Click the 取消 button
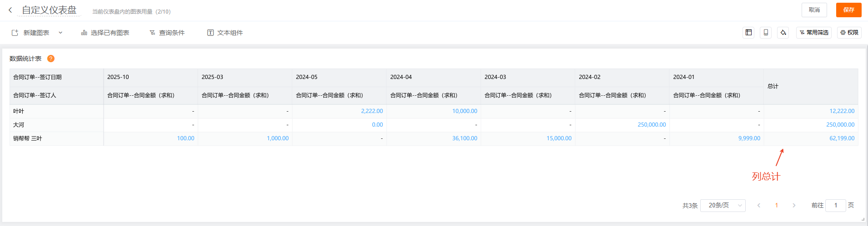 [x=814, y=10]
